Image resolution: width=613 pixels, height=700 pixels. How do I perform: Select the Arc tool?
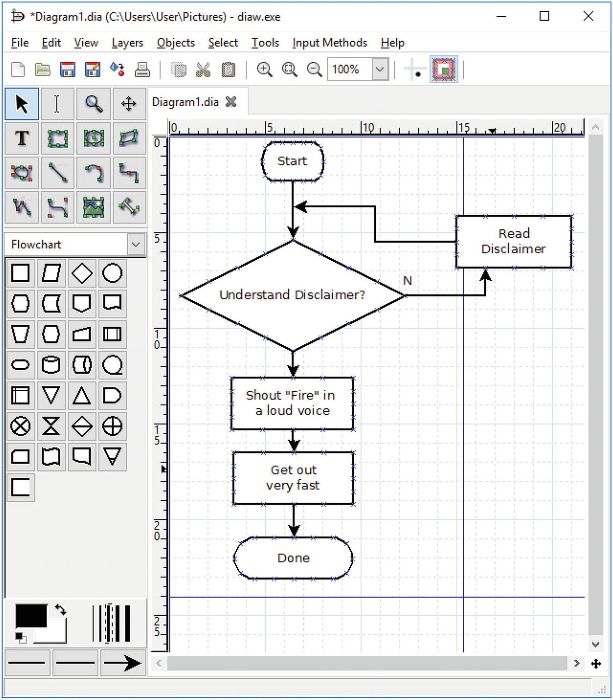pos(94,173)
